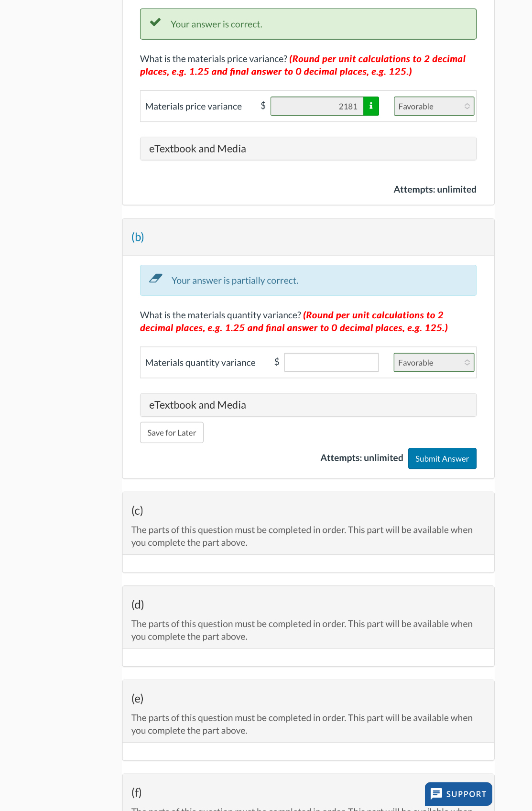
Task: Click the locked part (e) section
Action: pyautogui.click(x=308, y=711)
